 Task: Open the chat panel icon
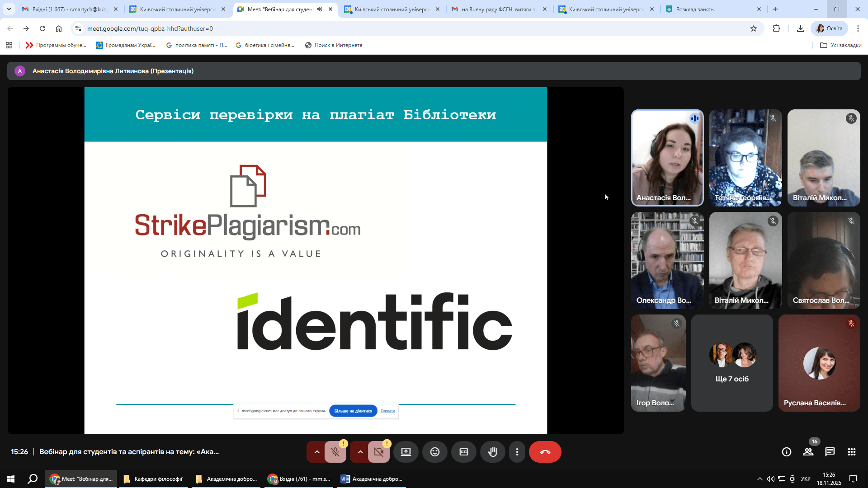click(x=830, y=452)
